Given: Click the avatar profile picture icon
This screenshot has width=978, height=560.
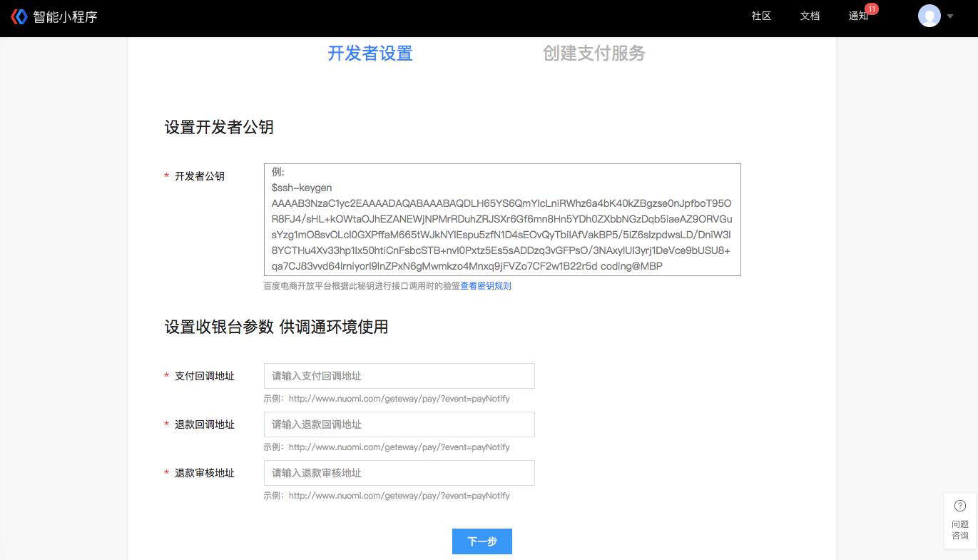Looking at the screenshot, I should point(929,15).
